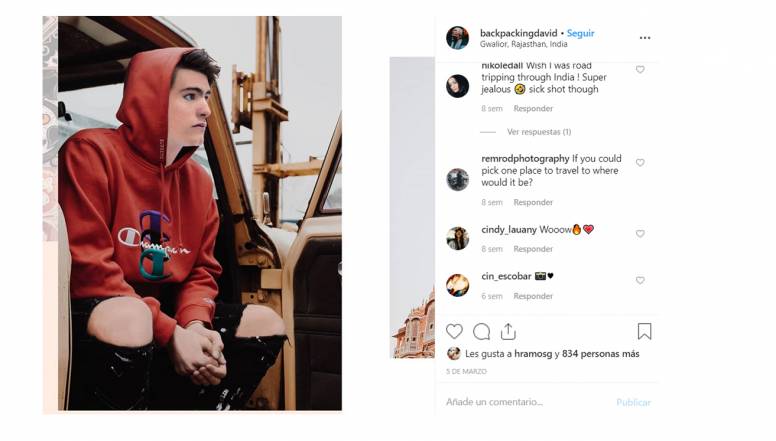Image resolution: width=776 pixels, height=441 pixels.
Task: Like the post with the heart icon
Action: click(x=454, y=331)
